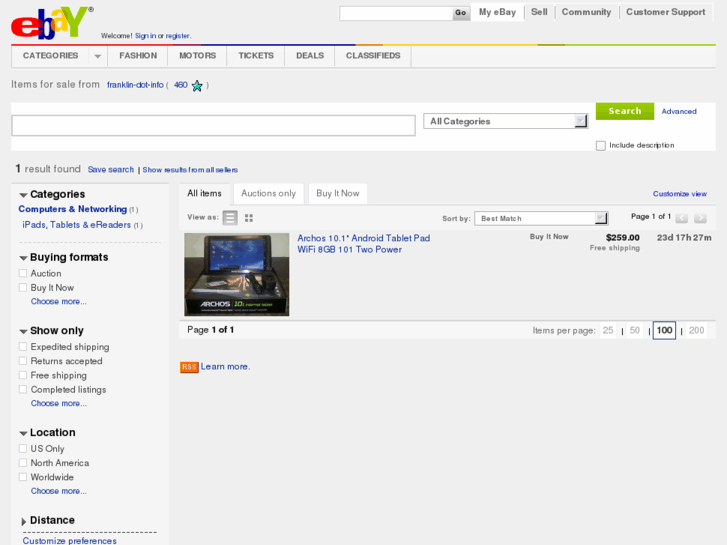This screenshot has width=727, height=545.
Task: Open the Tickets navigation item
Action: [x=256, y=56]
